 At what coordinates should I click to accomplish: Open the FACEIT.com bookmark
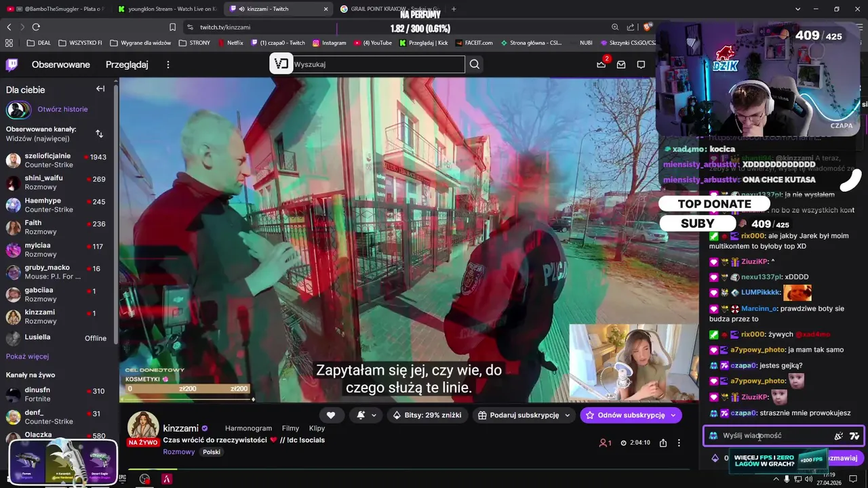tap(474, 43)
